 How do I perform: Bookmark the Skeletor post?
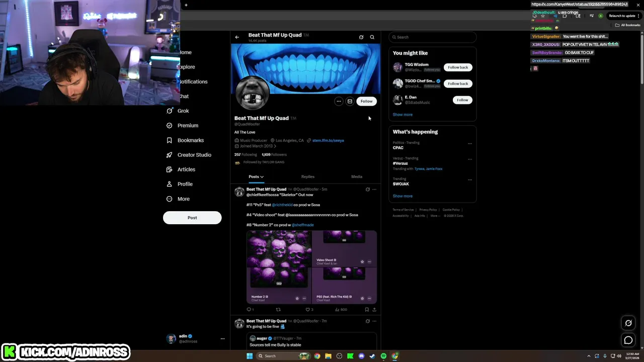pos(367,310)
